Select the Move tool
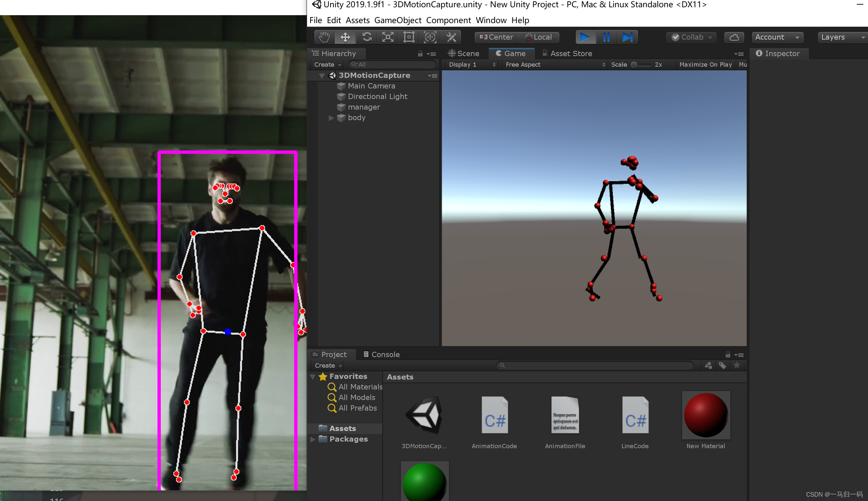 click(345, 37)
